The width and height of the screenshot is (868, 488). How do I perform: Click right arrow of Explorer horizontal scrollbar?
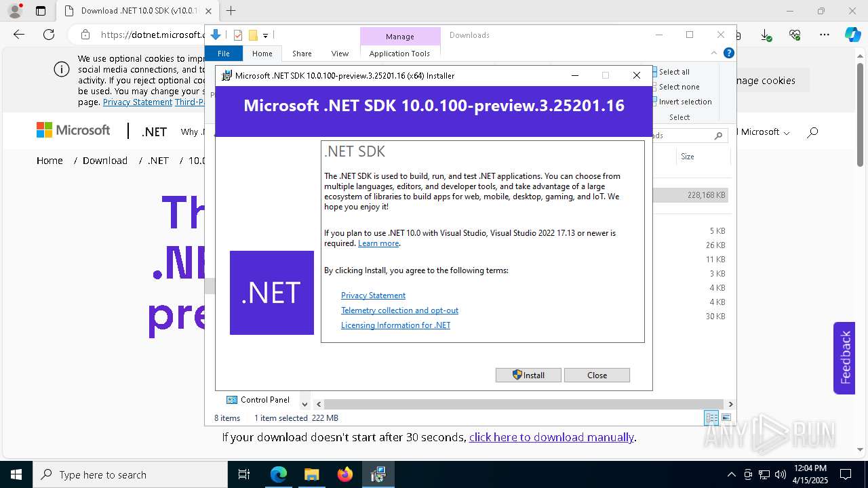coord(730,404)
